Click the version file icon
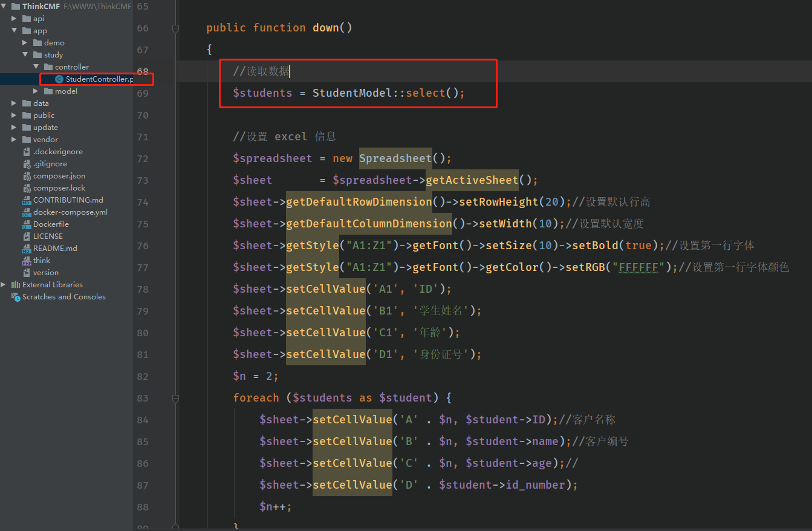 (27, 273)
